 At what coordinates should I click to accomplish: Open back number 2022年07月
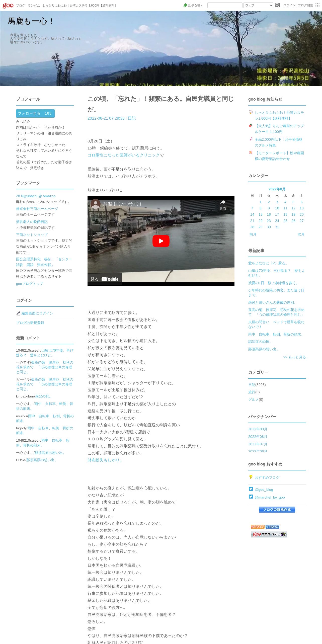click(258, 444)
